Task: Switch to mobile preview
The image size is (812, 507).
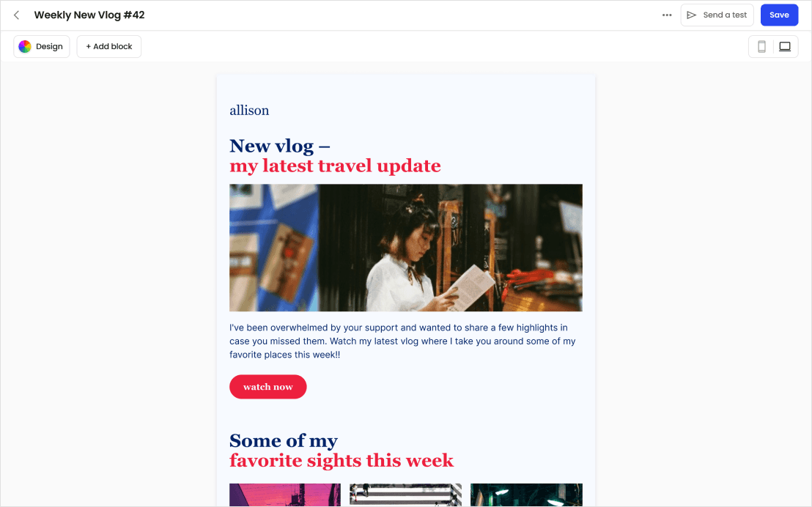Action: (x=761, y=47)
